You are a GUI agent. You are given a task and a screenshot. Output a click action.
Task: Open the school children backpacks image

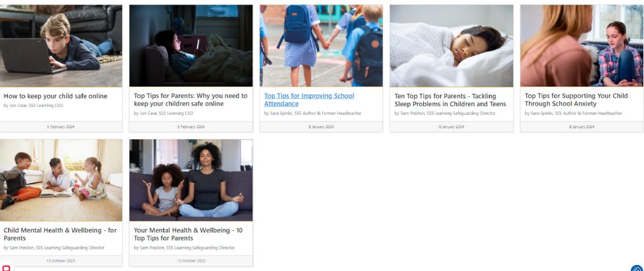point(321,45)
